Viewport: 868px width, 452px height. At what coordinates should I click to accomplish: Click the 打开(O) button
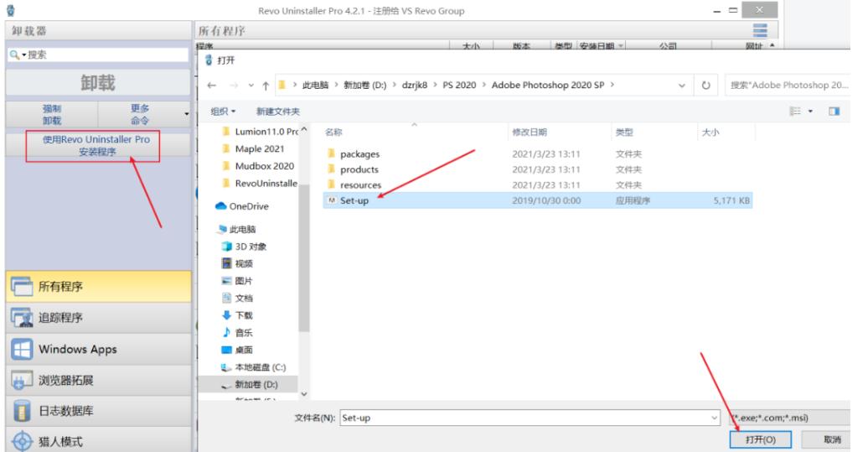click(760, 439)
